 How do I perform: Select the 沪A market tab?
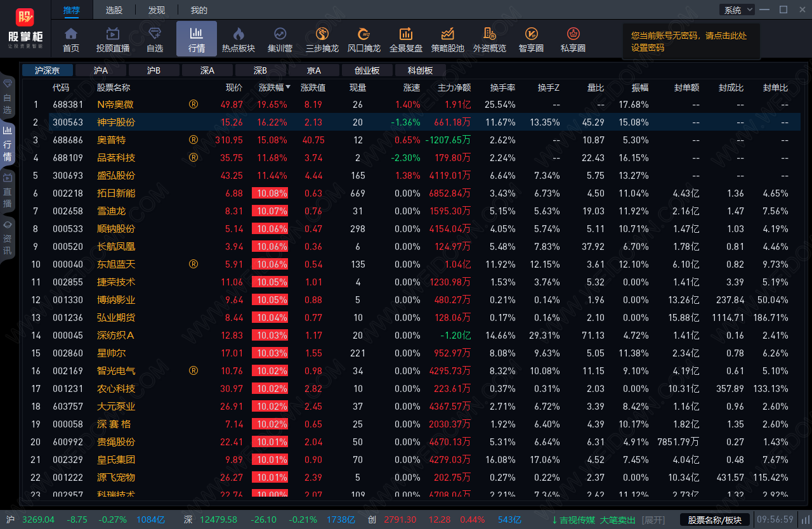[101, 70]
